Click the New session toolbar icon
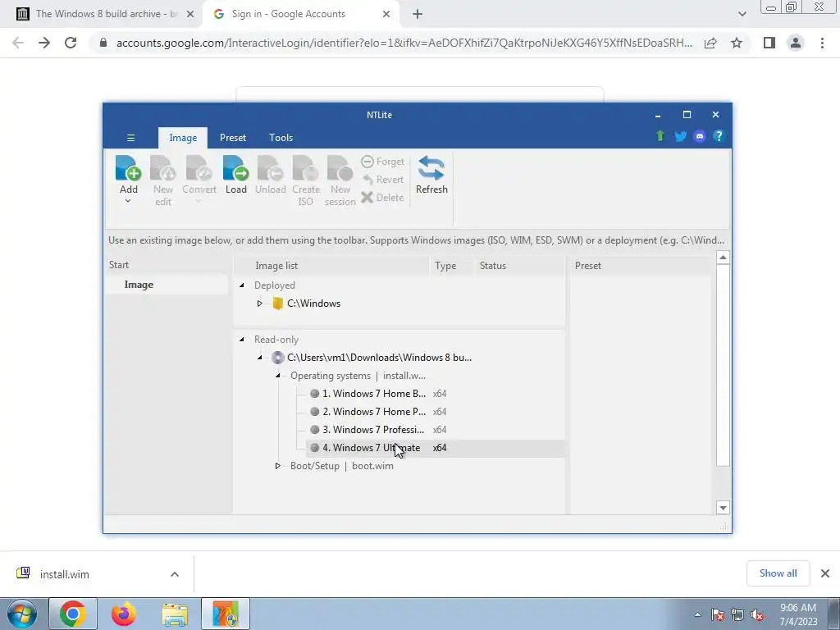The width and height of the screenshot is (840, 630). [340, 167]
